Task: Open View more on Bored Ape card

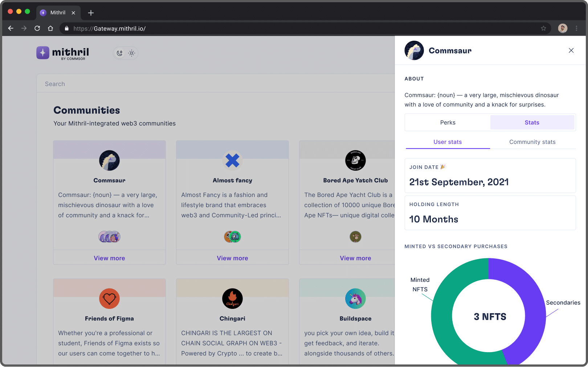Action: click(x=355, y=258)
